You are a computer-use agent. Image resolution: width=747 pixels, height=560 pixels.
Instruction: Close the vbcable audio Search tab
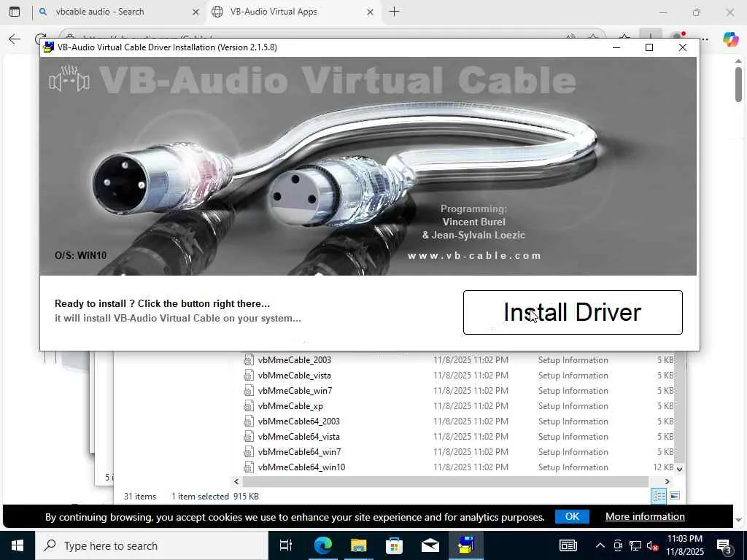(x=196, y=12)
